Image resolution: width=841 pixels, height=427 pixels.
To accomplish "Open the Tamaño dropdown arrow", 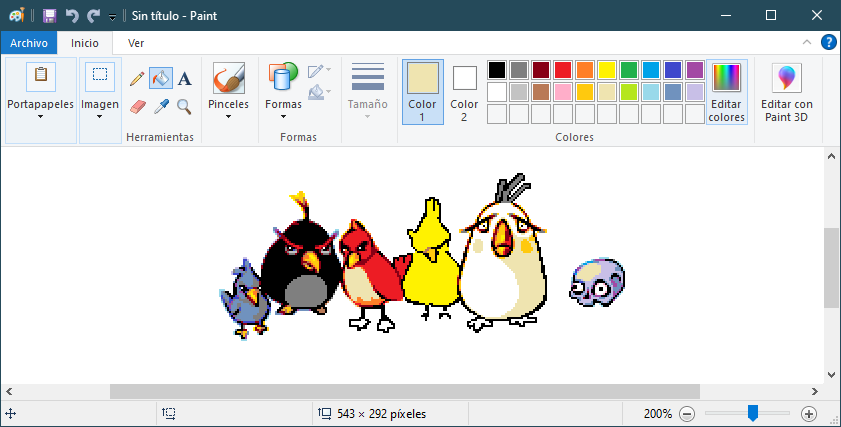I will [x=367, y=116].
